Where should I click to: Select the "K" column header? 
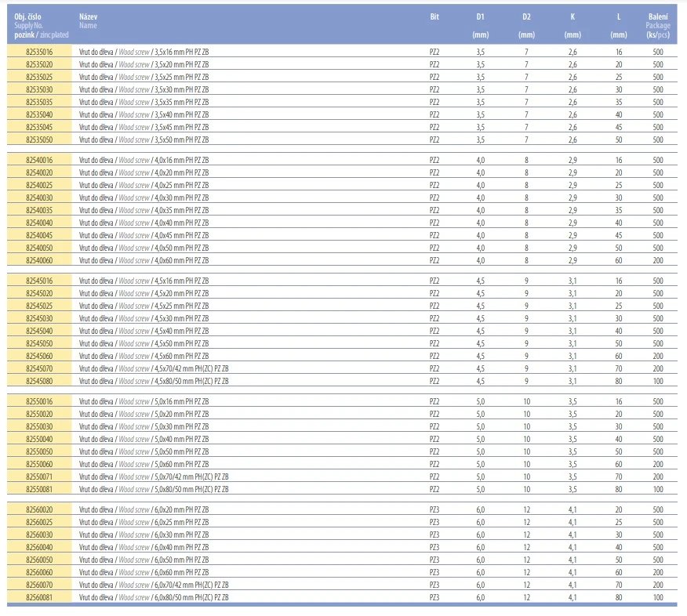(572, 16)
